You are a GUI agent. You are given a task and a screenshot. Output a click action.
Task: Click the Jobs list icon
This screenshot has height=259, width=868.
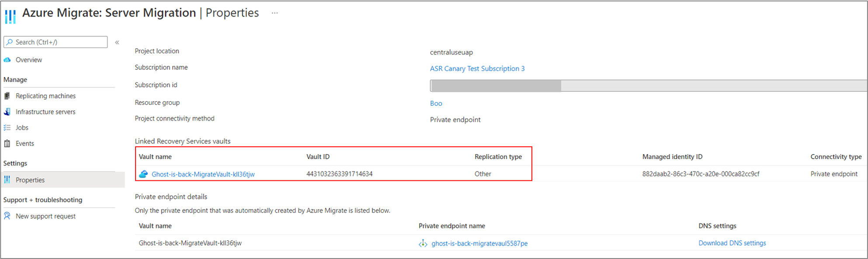pyautogui.click(x=7, y=128)
